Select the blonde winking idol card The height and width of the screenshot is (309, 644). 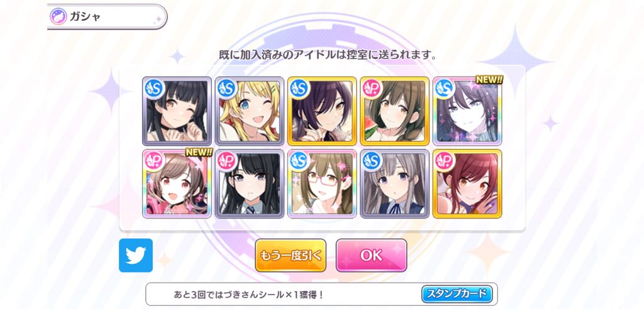tap(250, 111)
